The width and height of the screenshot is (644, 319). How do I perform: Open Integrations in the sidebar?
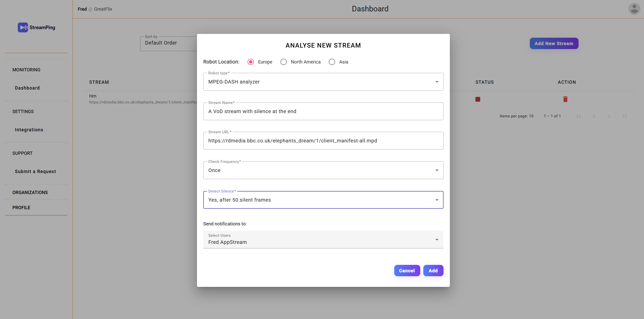29,130
